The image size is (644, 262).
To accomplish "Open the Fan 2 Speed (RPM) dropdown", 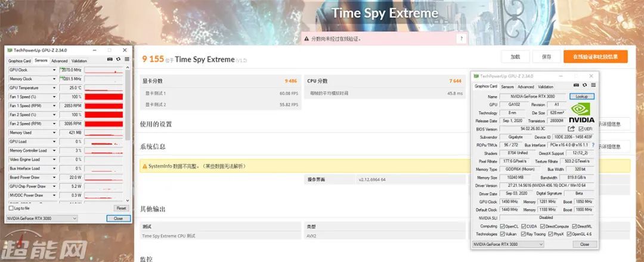I will 54,123.
